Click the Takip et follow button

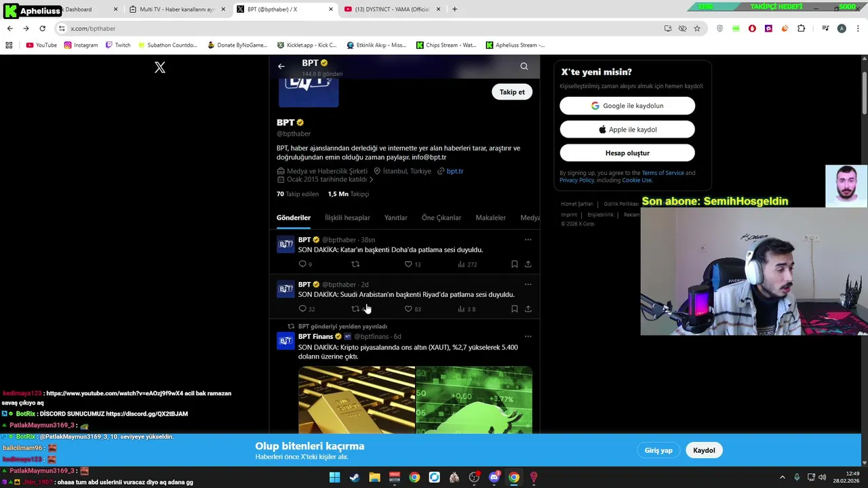[512, 92]
